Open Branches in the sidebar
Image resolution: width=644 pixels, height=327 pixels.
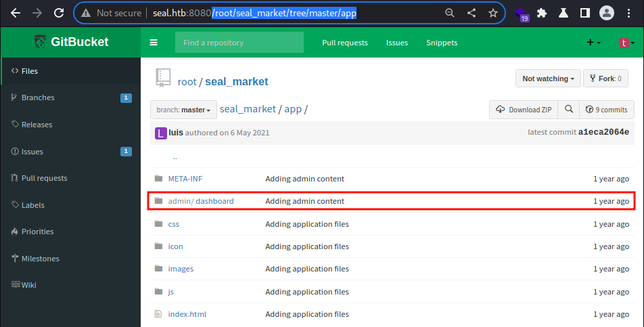click(70, 97)
